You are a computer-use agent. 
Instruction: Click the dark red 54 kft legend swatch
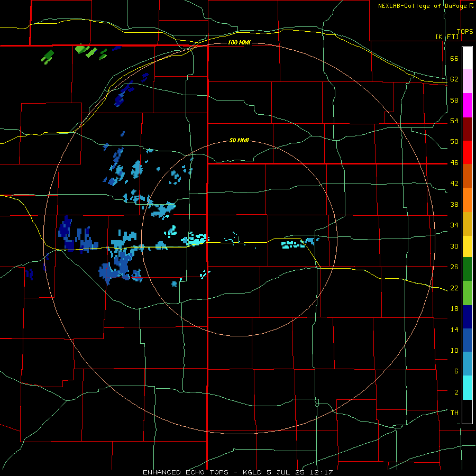click(467, 129)
